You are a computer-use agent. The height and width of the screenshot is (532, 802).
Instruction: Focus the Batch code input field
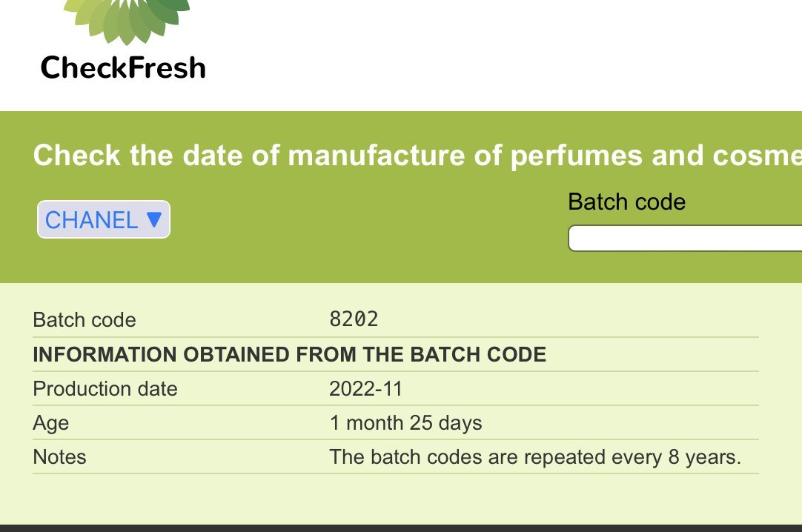tap(684, 239)
